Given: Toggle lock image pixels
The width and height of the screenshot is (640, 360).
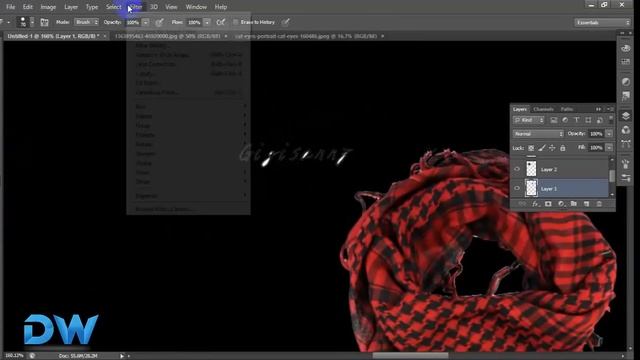Looking at the screenshot, I should (542, 148).
